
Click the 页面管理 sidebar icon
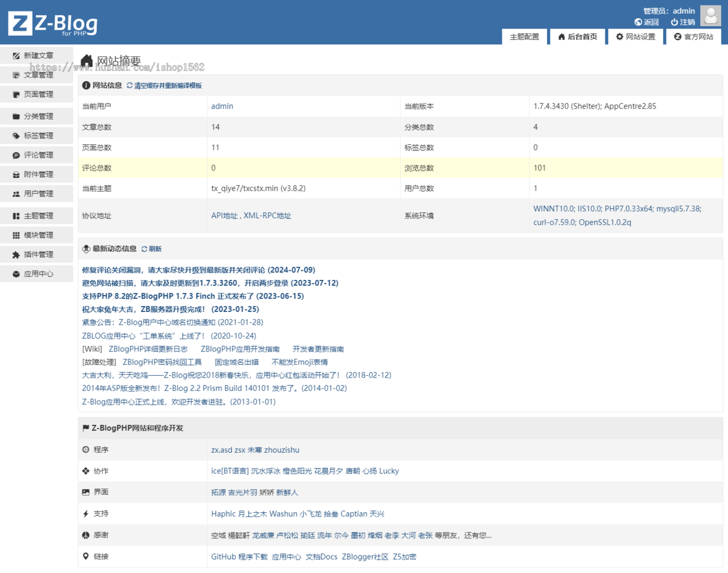coord(16,94)
